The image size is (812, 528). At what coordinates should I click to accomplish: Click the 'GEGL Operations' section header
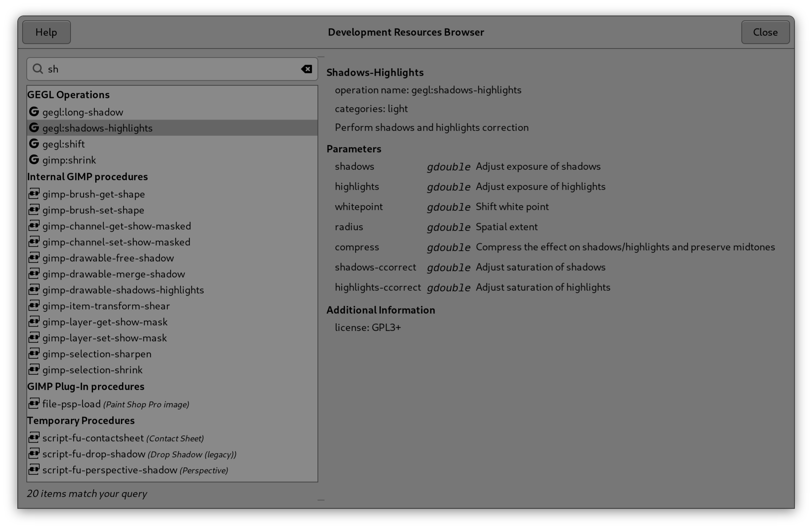coord(68,94)
